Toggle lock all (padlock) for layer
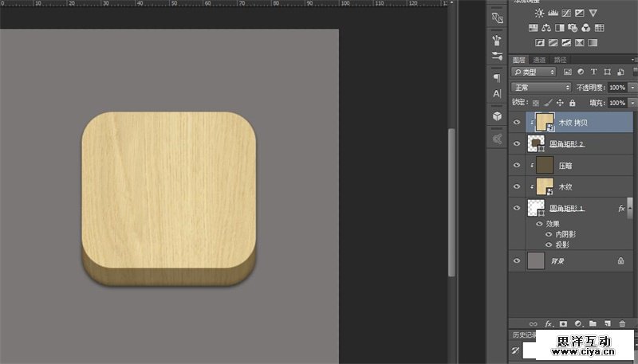This screenshot has width=638, height=364. (573, 103)
